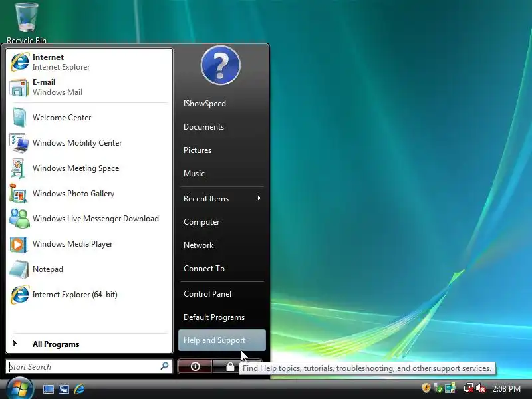Click Switch between windows quick launch icon
Screen dimensions: 532x399
[64, 389]
